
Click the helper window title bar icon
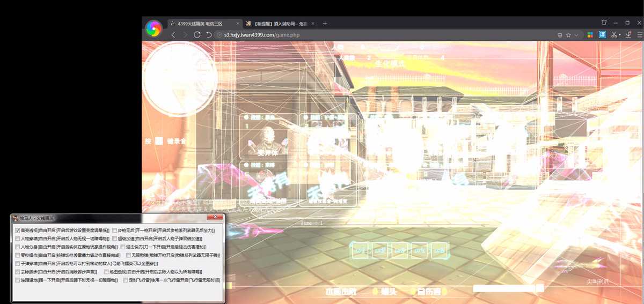16,218
